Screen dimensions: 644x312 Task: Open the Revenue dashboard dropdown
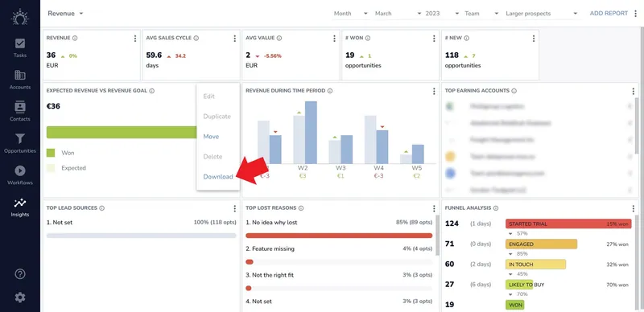pyautogui.click(x=66, y=14)
